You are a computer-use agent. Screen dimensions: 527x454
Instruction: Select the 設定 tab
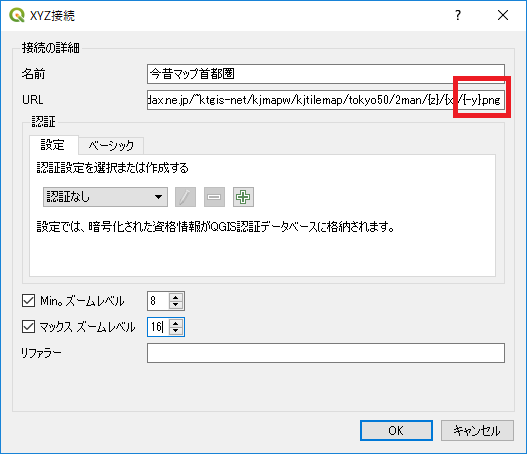click(53, 145)
